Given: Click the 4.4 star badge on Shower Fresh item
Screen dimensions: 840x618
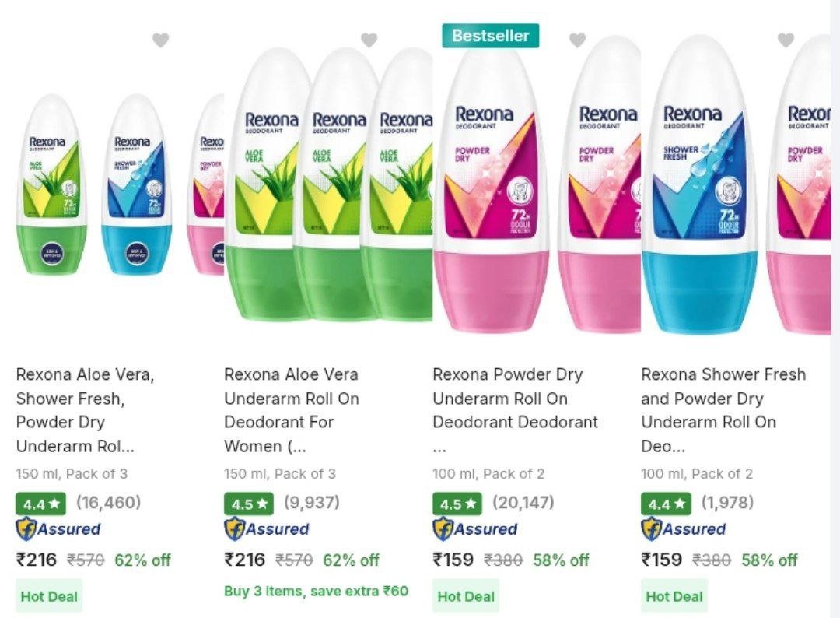Looking at the screenshot, I should [x=664, y=504].
